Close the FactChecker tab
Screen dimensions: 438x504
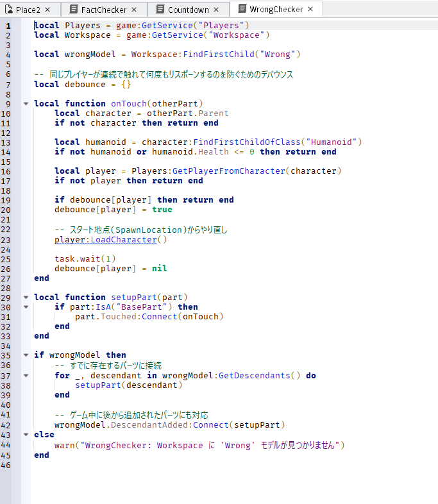(x=134, y=10)
